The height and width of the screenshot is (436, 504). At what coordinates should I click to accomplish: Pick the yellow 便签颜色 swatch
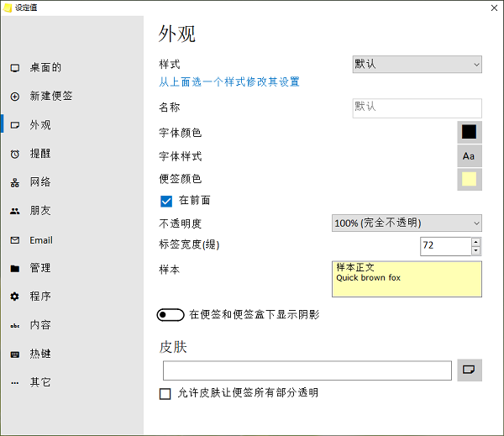[x=469, y=179]
